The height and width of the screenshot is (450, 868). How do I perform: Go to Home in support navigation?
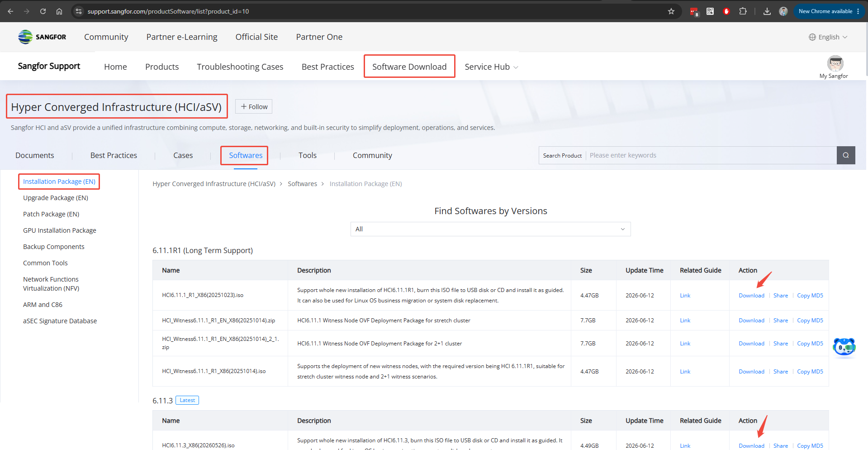pos(115,67)
